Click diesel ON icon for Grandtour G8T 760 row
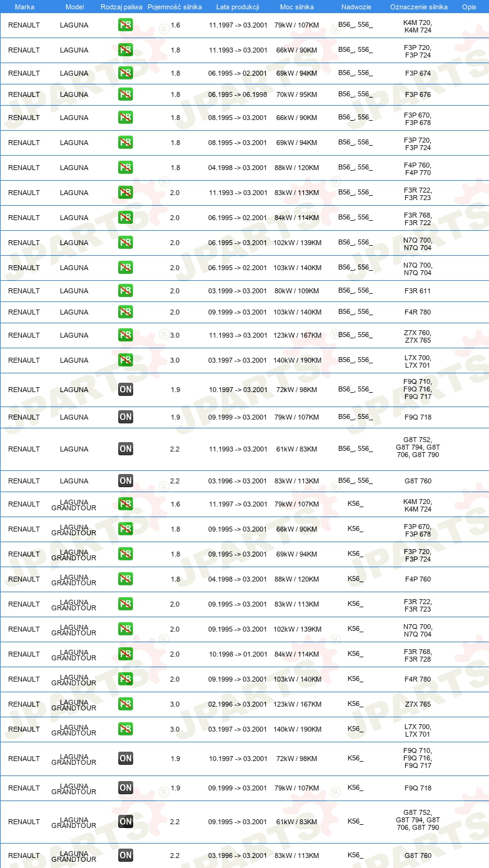Viewport: 489px width, 868px height. pos(126,855)
